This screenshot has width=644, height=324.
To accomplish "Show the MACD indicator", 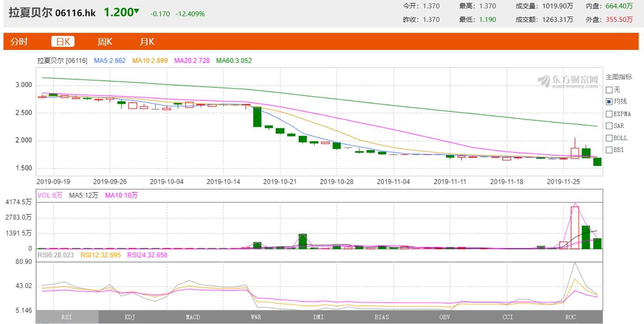I will [x=193, y=317].
